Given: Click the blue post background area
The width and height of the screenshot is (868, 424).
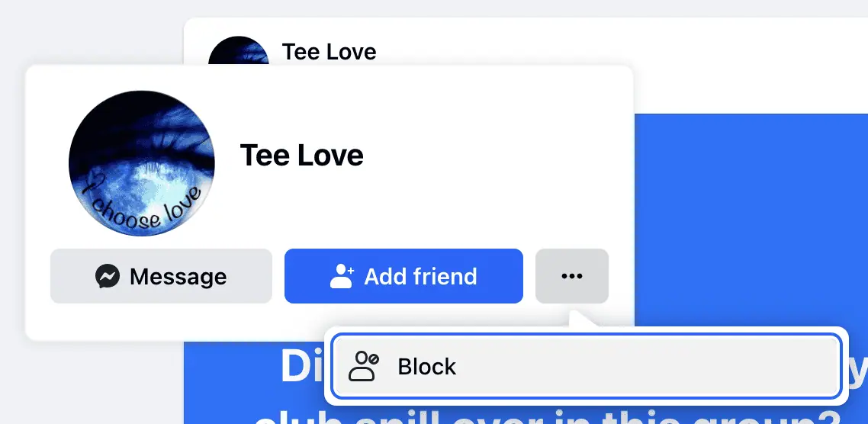Looking at the screenshot, I should (x=751, y=221).
